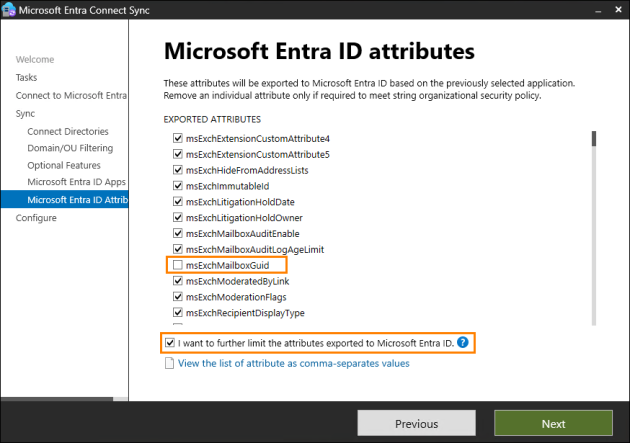Click the EXPORTED ATTRIBUTES heading
Viewport: 630px width, 443px height.
click(x=212, y=119)
